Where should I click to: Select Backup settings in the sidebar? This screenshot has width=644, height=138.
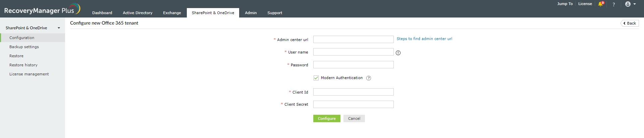24,47
